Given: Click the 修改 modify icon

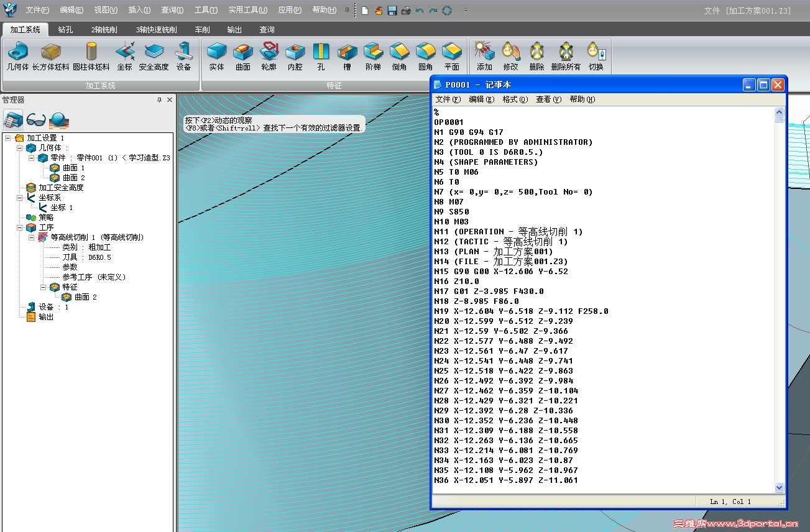Looking at the screenshot, I should coord(510,57).
